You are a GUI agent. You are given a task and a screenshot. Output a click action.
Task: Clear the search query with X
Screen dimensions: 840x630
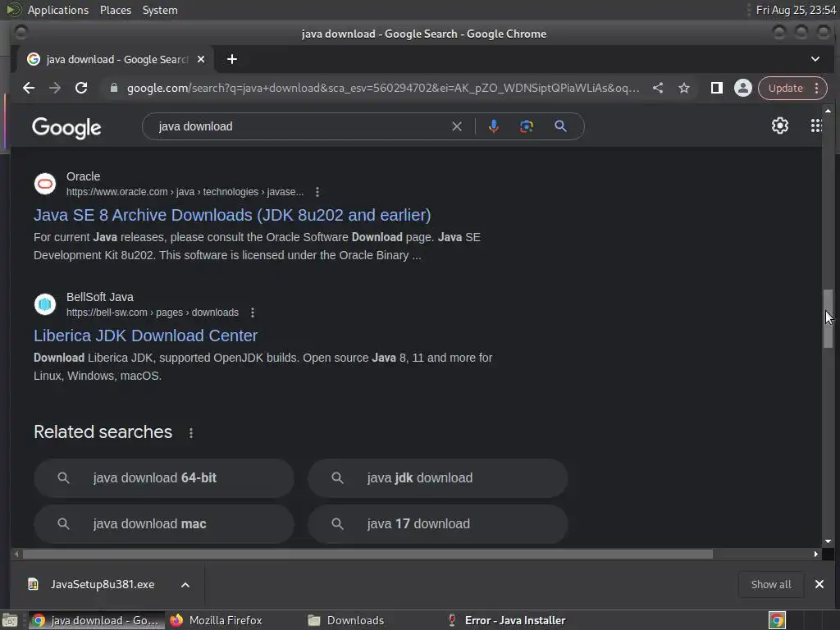pyautogui.click(x=456, y=126)
